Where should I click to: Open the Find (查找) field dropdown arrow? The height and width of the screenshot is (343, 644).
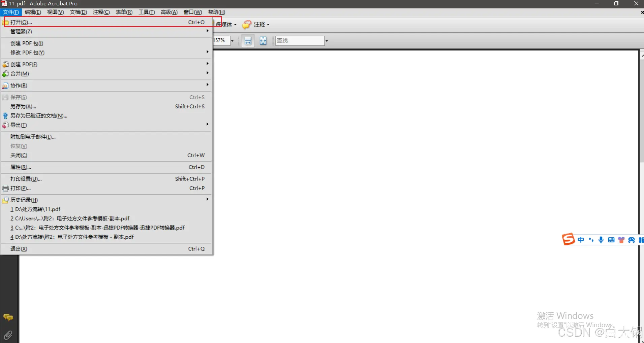point(327,41)
